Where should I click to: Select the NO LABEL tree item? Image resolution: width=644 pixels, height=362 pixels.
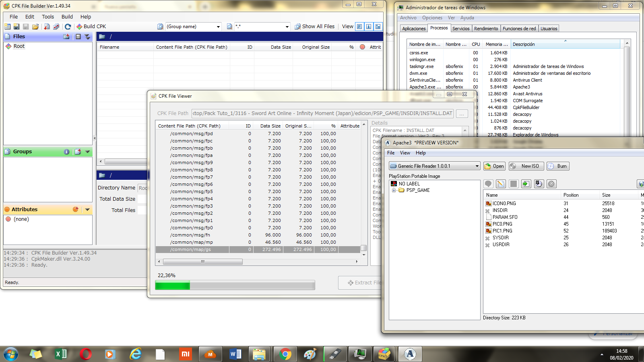(x=409, y=184)
